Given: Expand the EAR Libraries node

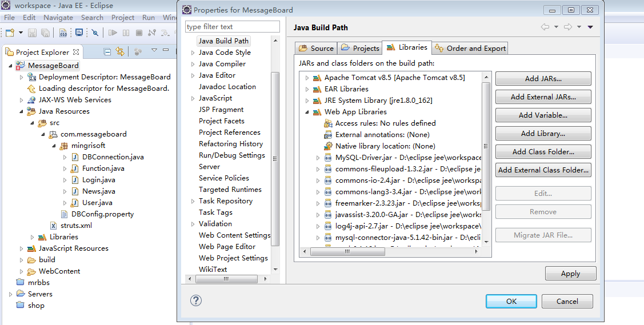Looking at the screenshot, I should click(307, 89).
